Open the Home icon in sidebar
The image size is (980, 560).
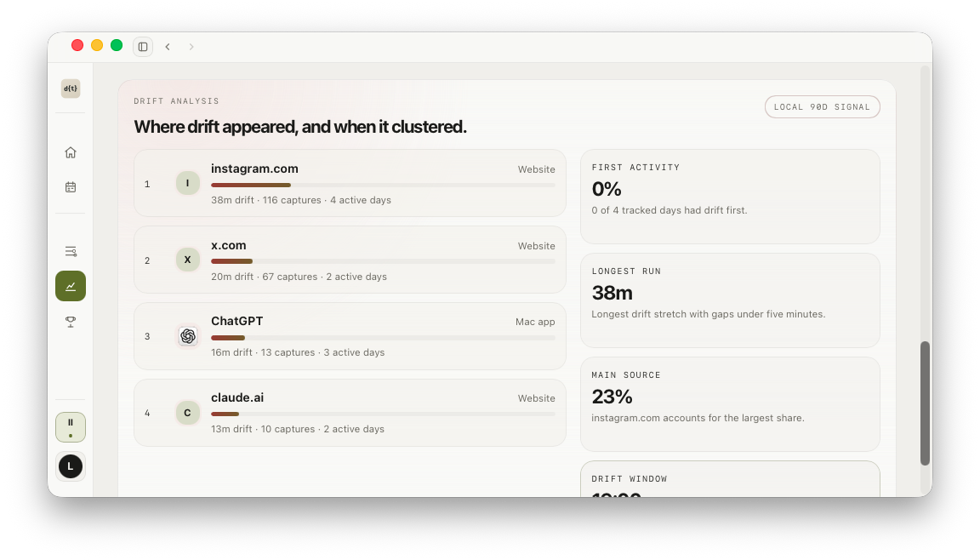(x=71, y=152)
